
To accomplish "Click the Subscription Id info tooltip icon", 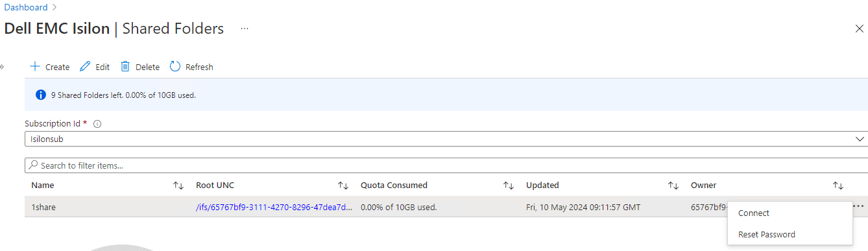I will (97, 124).
